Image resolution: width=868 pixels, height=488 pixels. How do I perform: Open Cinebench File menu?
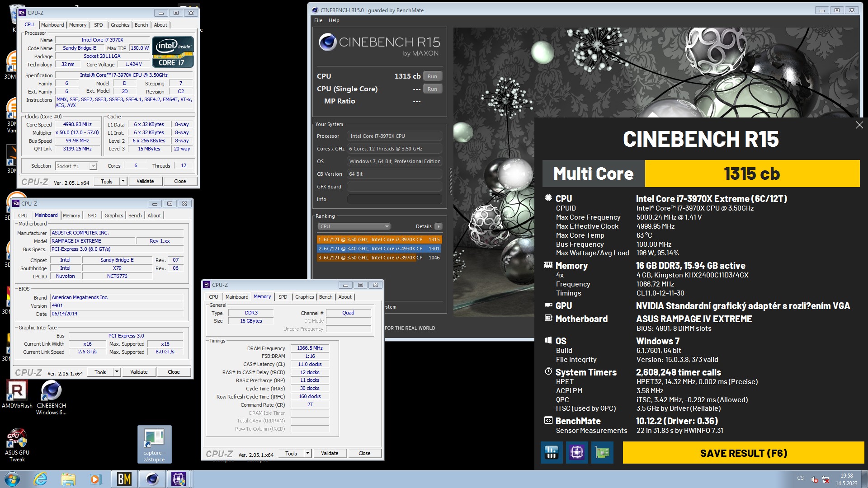[318, 20]
